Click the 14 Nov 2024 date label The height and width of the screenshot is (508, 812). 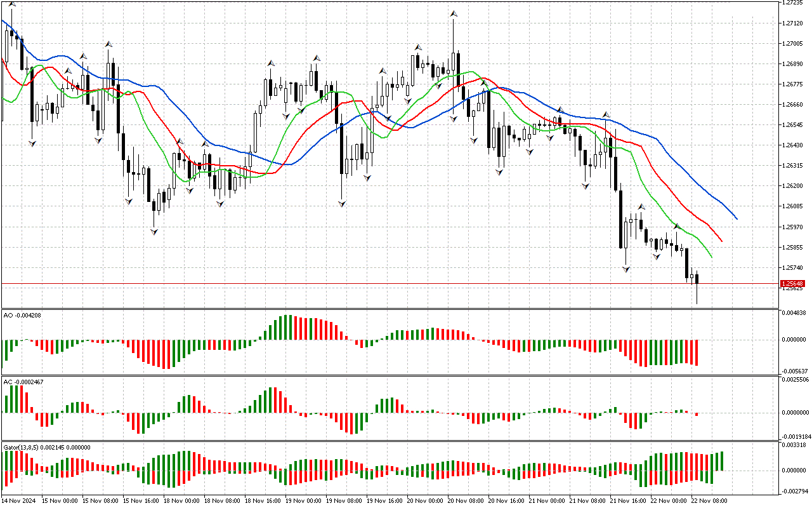click(x=18, y=501)
